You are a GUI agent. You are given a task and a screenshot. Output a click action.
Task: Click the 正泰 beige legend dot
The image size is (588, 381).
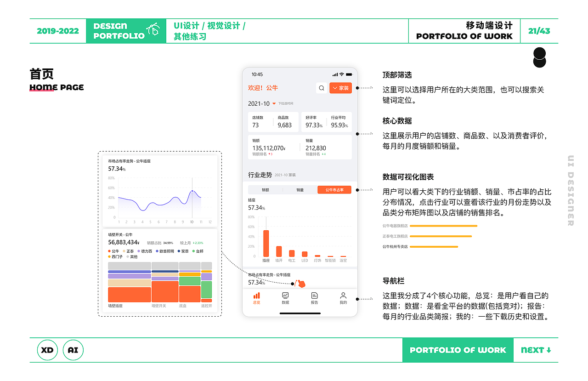[124, 251]
